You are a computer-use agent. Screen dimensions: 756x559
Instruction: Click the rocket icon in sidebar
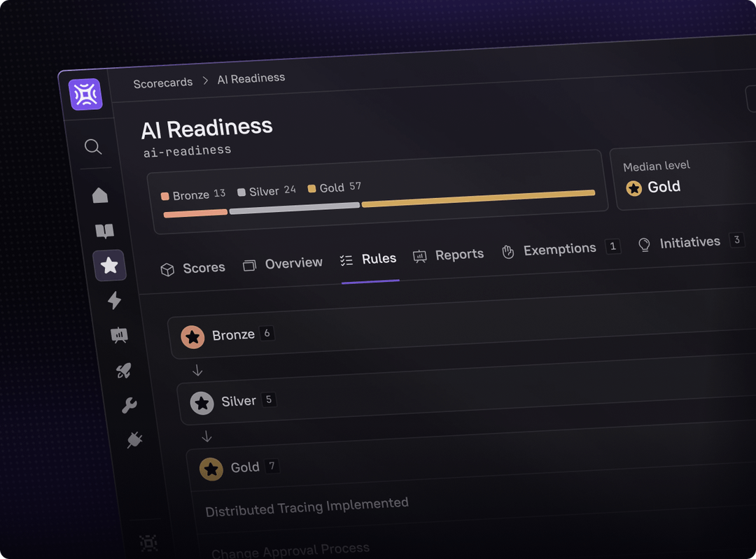click(124, 371)
